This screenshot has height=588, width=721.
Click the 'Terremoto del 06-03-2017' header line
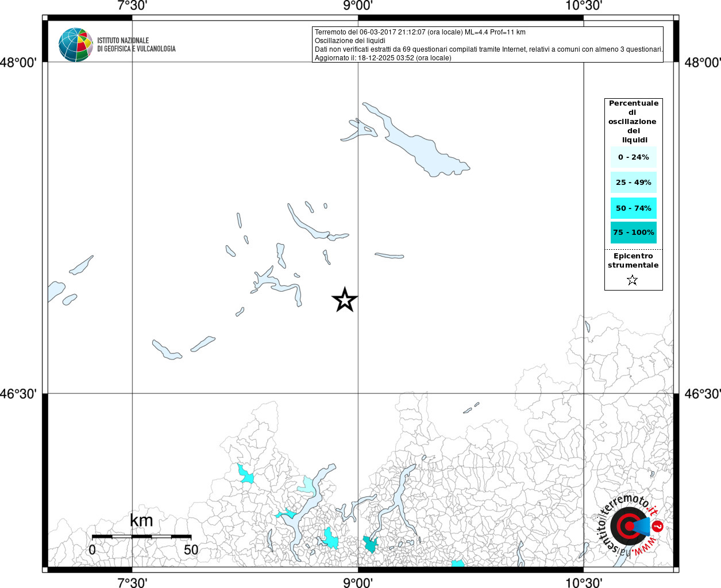pos(420,32)
